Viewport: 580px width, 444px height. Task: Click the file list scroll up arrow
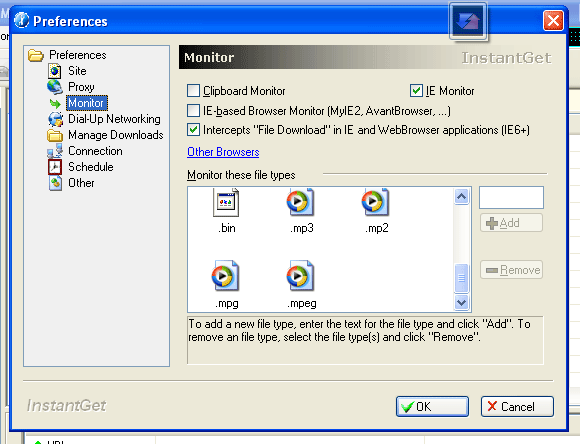(x=461, y=196)
